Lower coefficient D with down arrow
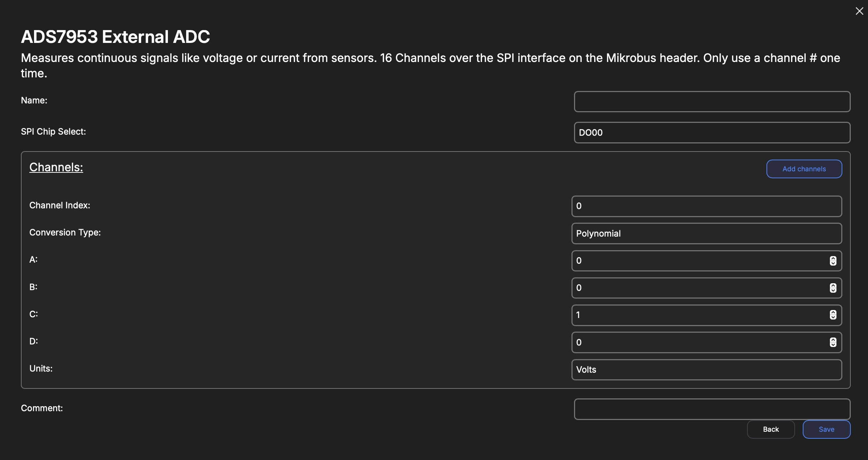Screen dimensions: 868x460 tap(833, 345)
